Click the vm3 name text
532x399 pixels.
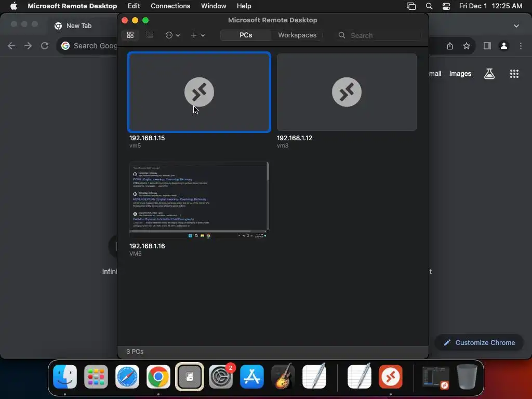283,145
